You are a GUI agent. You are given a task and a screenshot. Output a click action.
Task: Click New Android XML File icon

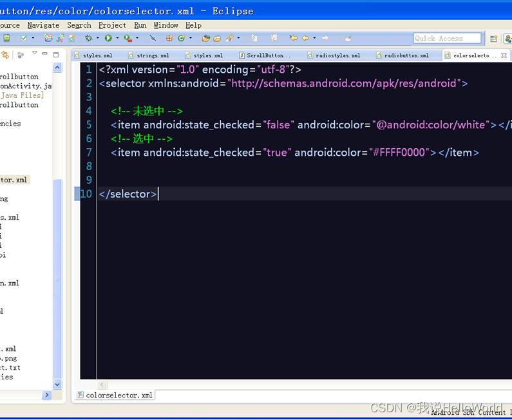pos(72,38)
